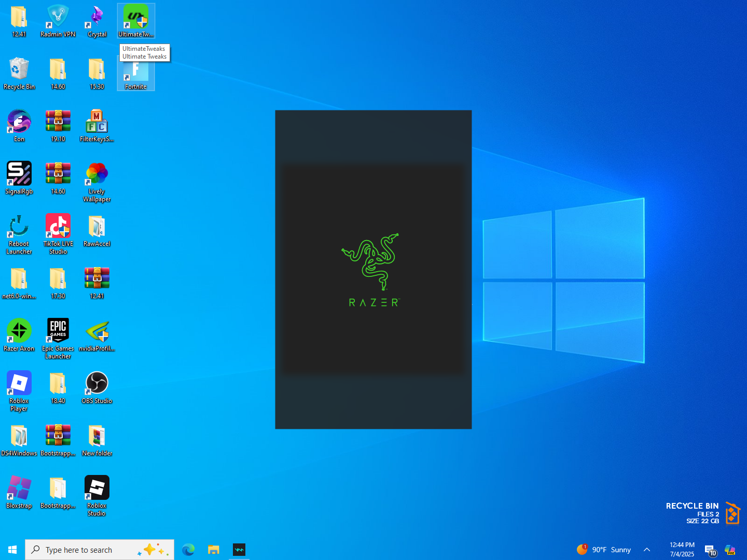Select the New folder icon

[x=97, y=440]
